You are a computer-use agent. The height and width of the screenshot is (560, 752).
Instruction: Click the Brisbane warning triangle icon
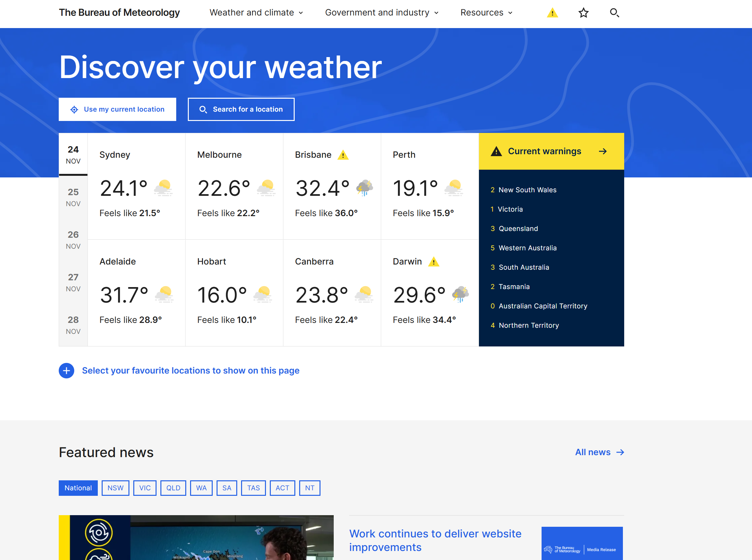(x=343, y=155)
